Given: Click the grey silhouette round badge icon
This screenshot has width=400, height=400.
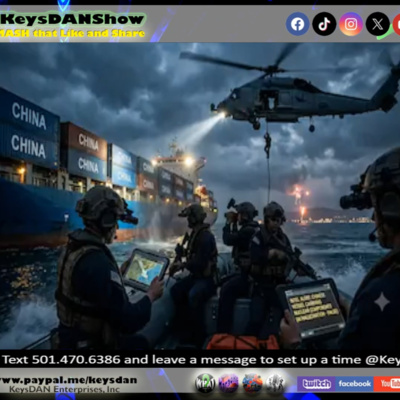Looking at the screenshot, I should click(275, 383).
